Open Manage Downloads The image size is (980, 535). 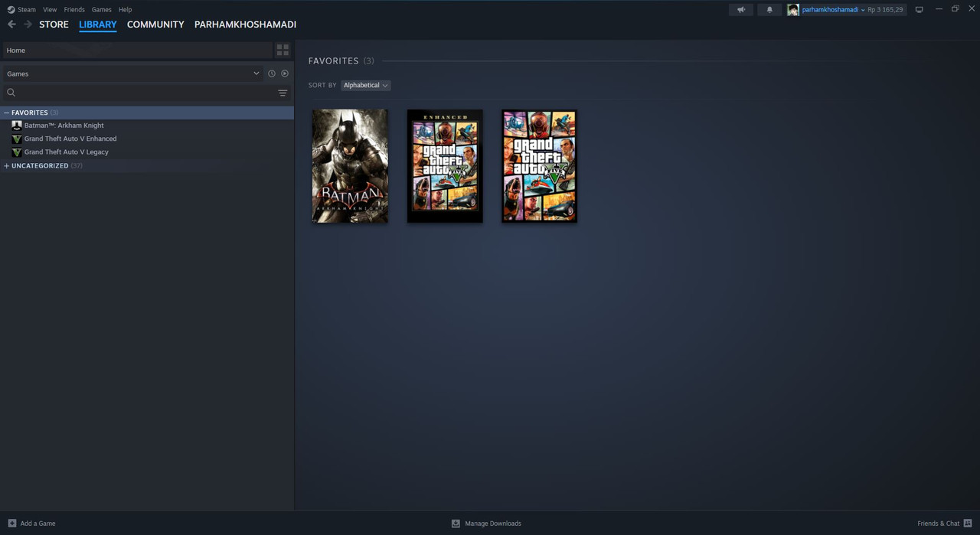pyautogui.click(x=493, y=524)
